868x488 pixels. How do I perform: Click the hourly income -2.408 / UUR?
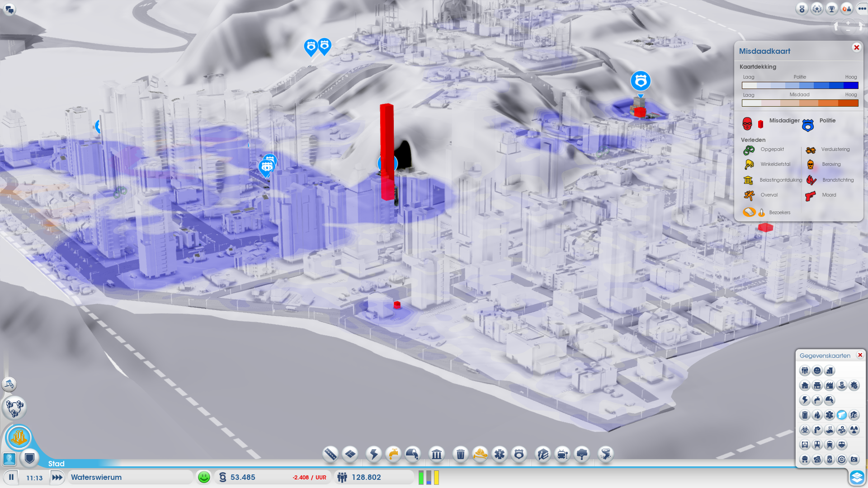click(309, 478)
